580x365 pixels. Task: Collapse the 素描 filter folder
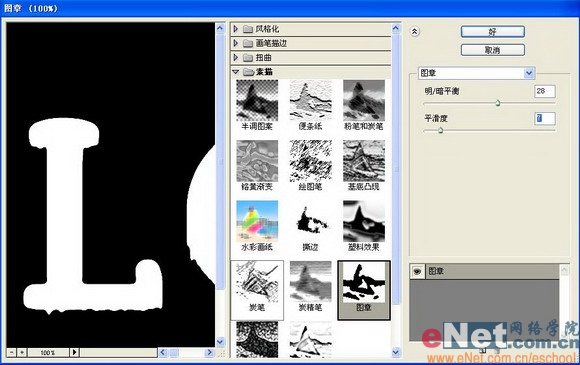click(x=236, y=72)
